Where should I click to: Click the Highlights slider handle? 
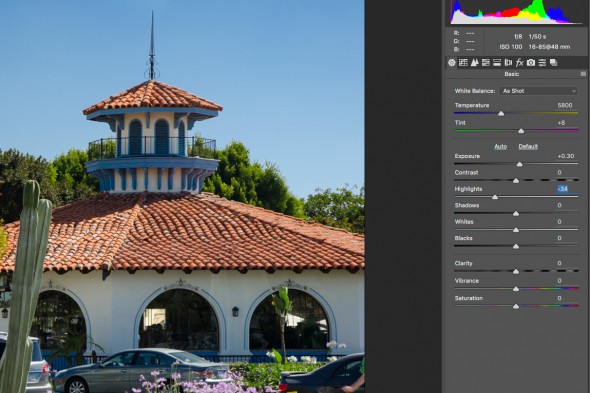495,197
